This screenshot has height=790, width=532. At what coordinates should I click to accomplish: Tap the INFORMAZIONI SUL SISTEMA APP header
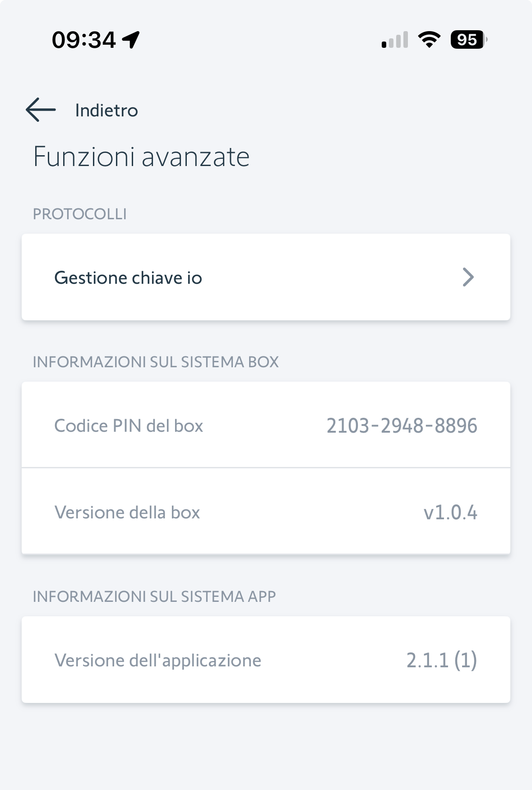[x=154, y=596]
